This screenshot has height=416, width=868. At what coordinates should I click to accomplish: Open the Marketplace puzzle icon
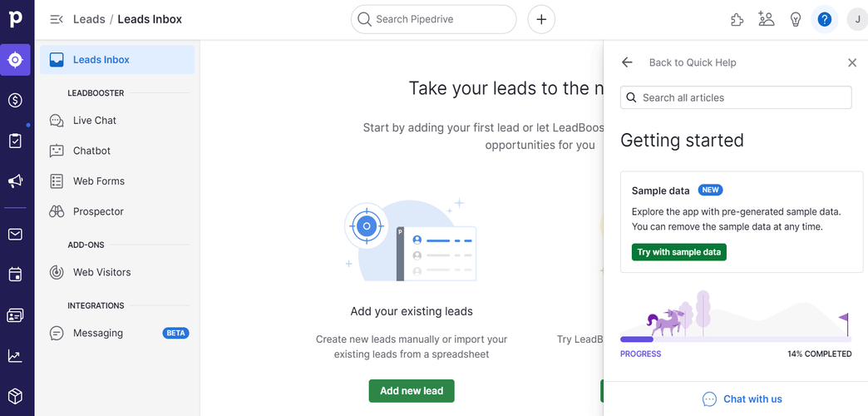coord(737,20)
